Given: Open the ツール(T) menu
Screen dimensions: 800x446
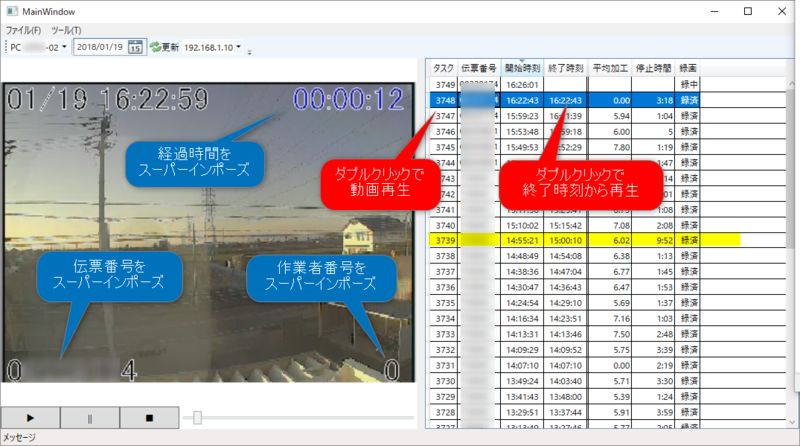Looking at the screenshot, I should click(66, 30).
